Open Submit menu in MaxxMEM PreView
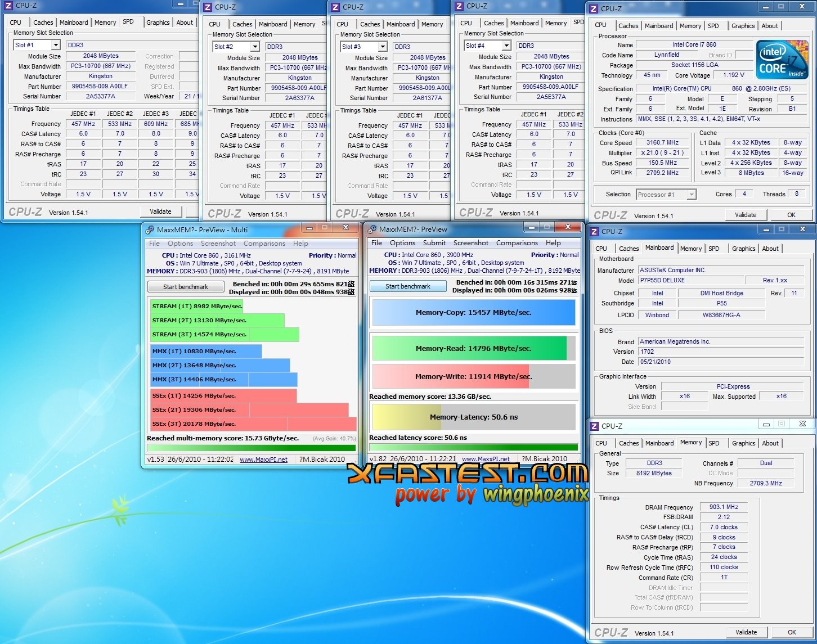This screenshot has width=817, height=644. pos(434,243)
